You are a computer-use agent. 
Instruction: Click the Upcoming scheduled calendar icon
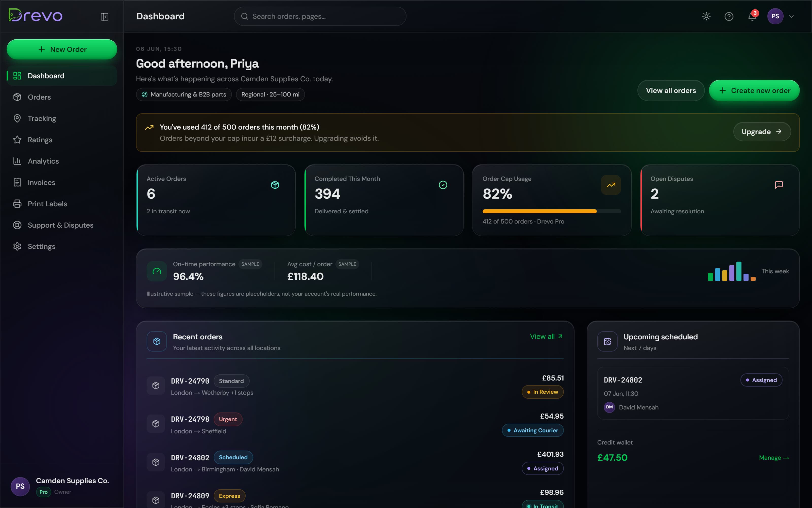point(607,341)
